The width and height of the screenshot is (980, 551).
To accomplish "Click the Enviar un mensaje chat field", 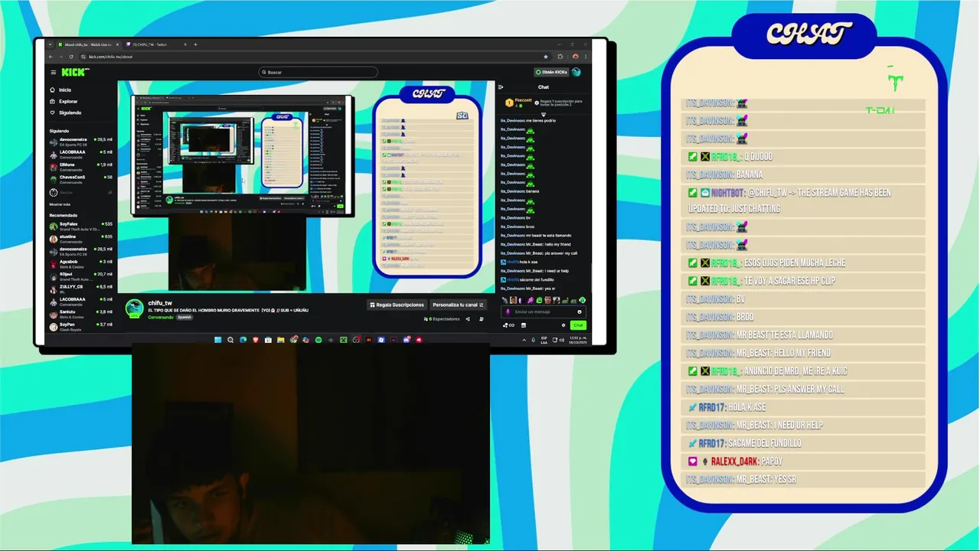I will 544,311.
